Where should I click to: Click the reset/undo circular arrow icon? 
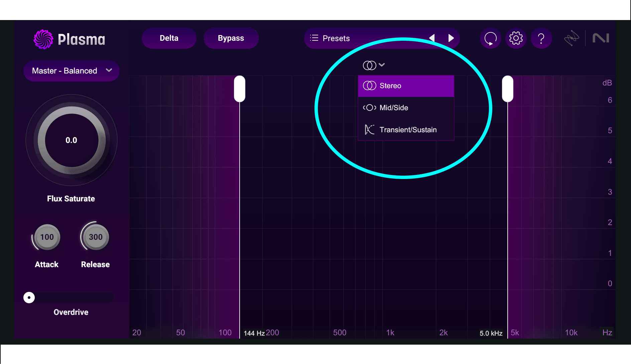490,38
